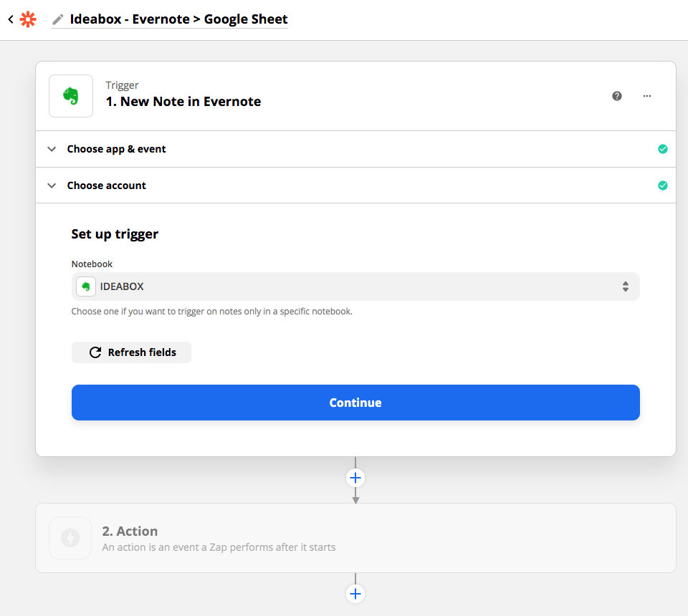Open the Choose app & event section label
The height and width of the screenshot is (616, 688).
coord(116,149)
